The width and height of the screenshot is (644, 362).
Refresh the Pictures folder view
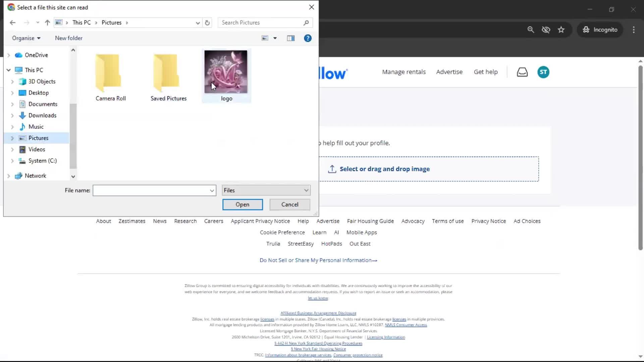207,22
